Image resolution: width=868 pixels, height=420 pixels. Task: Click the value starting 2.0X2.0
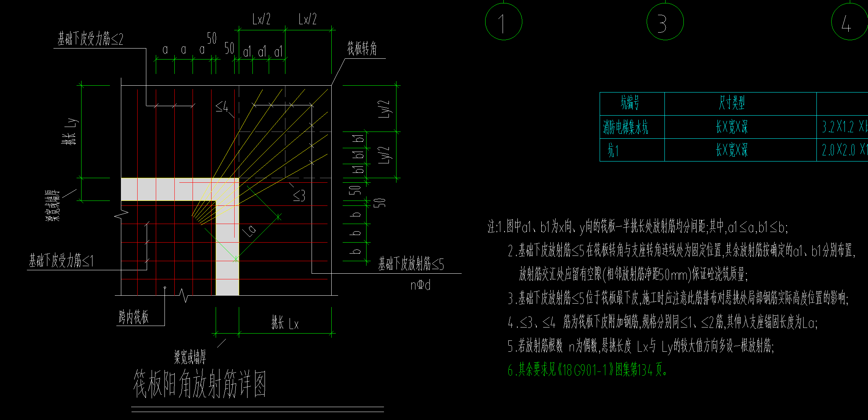pos(844,150)
